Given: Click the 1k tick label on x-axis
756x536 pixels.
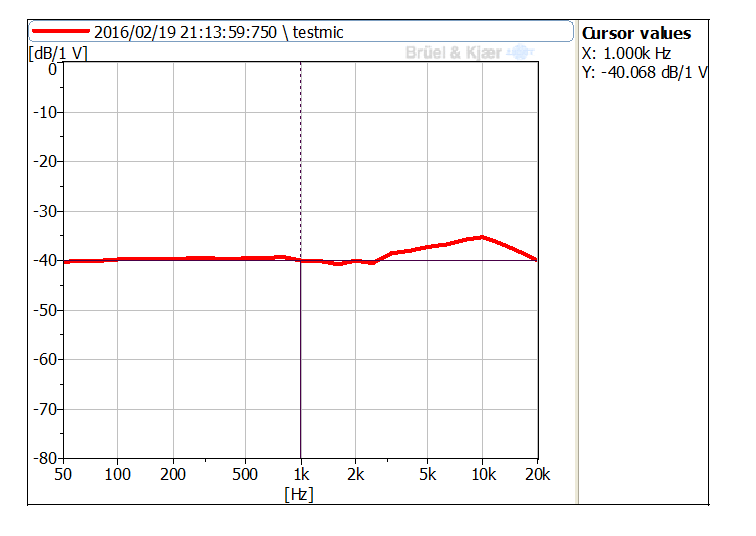Looking at the screenshot, I should click(x=300, y=475).
